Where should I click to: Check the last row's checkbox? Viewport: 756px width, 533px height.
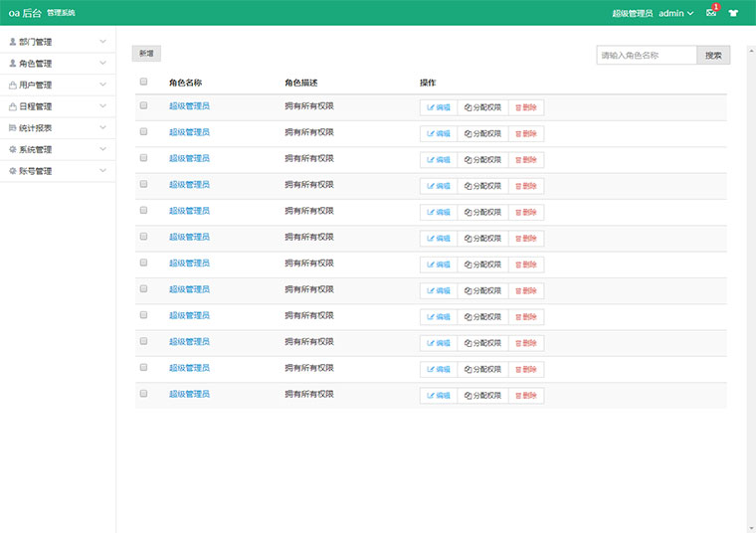click(x=143, y=393)
